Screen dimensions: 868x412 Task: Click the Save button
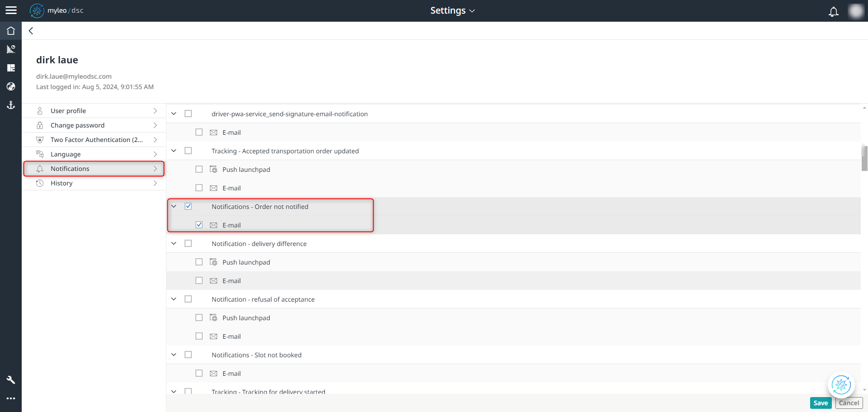click(821, 403)
